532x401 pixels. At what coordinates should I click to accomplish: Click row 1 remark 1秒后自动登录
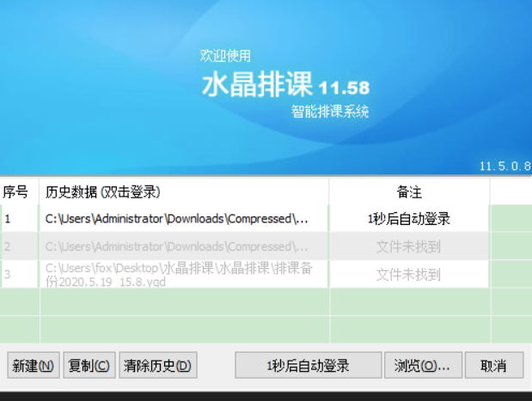[x=409, y=219]
